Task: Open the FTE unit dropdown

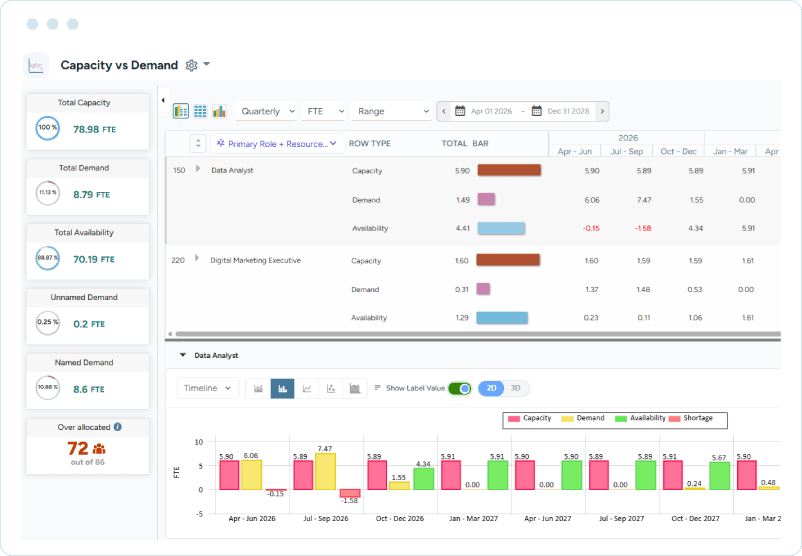Action: pos(323,111)
